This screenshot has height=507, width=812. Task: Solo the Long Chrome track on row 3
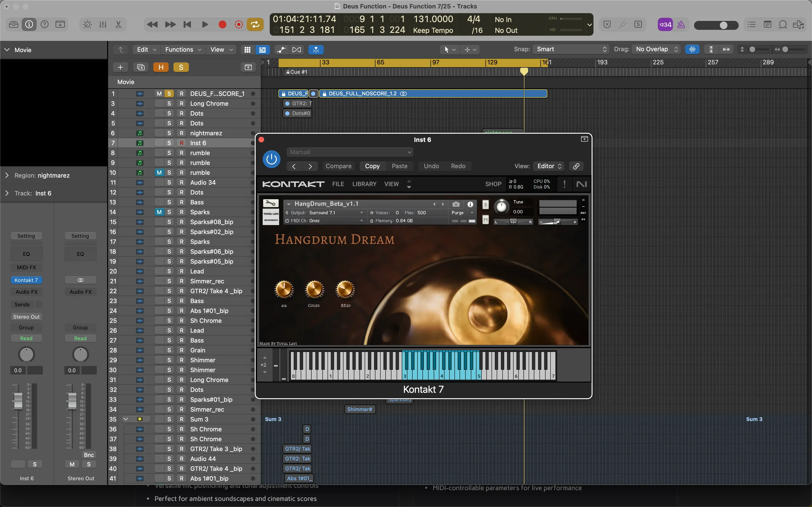click(169, 104)
